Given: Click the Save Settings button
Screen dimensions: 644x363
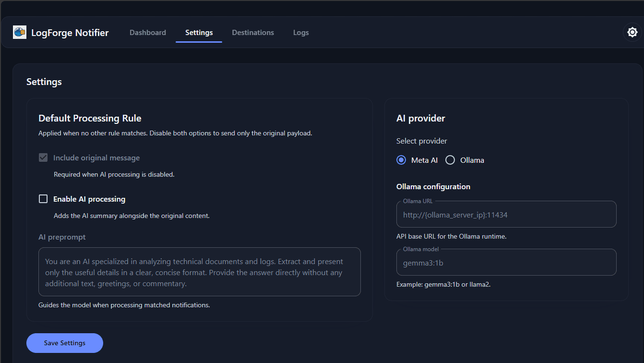Looking at the screenshot, I should tap(64, 343).
